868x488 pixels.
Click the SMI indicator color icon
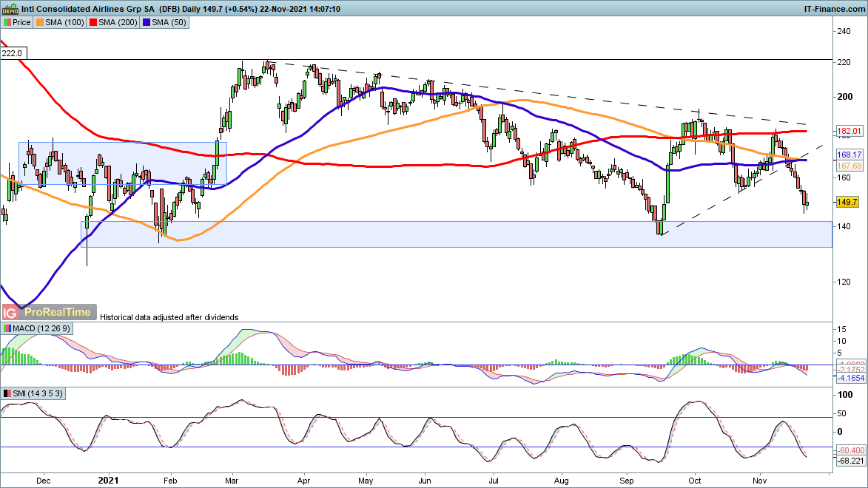pyautogui.click(x=7, y=393)
